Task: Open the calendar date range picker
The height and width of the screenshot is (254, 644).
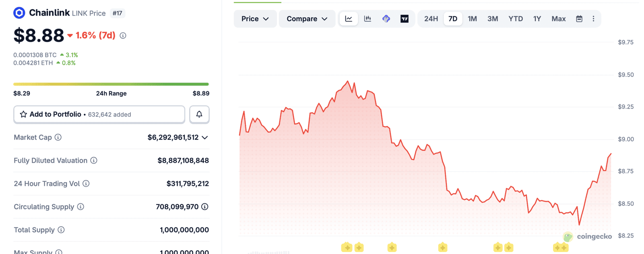Action: 579,19
